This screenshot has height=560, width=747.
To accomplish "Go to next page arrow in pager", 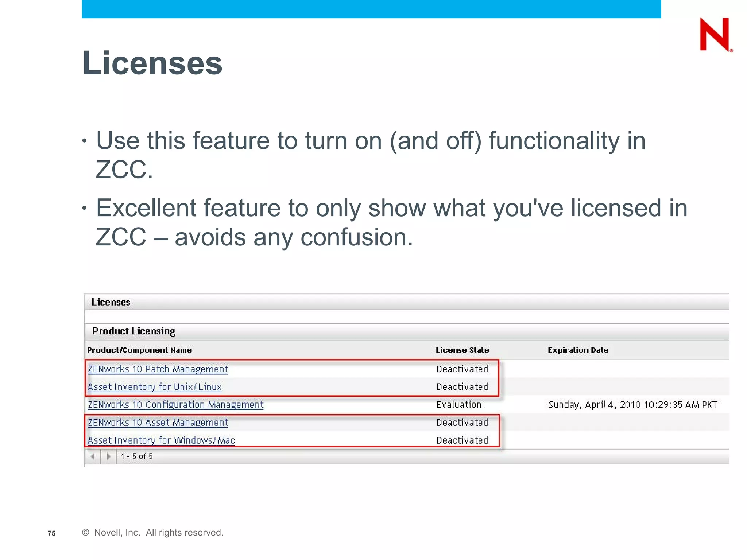I will (x=108, y=456).
